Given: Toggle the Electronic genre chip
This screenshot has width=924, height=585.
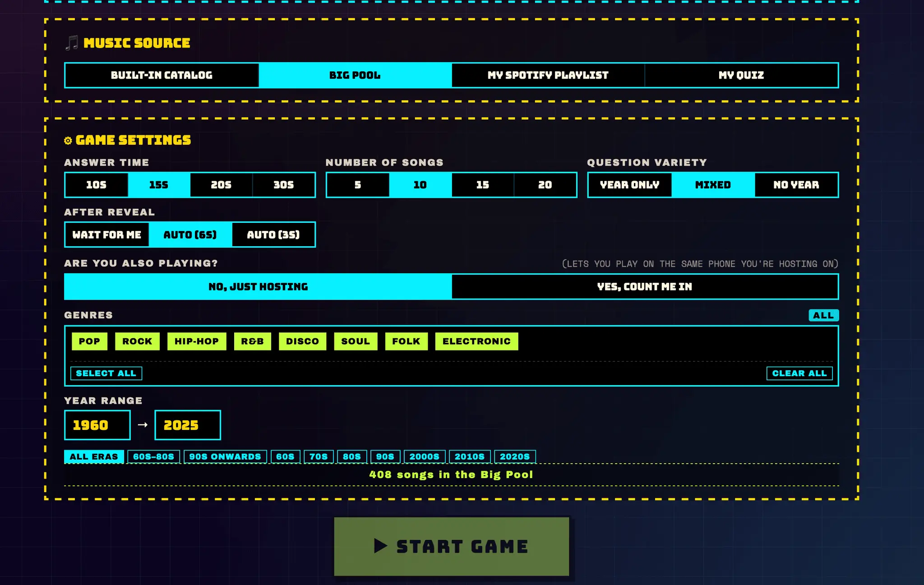Looking at the screenshot, I should point(477,341).
